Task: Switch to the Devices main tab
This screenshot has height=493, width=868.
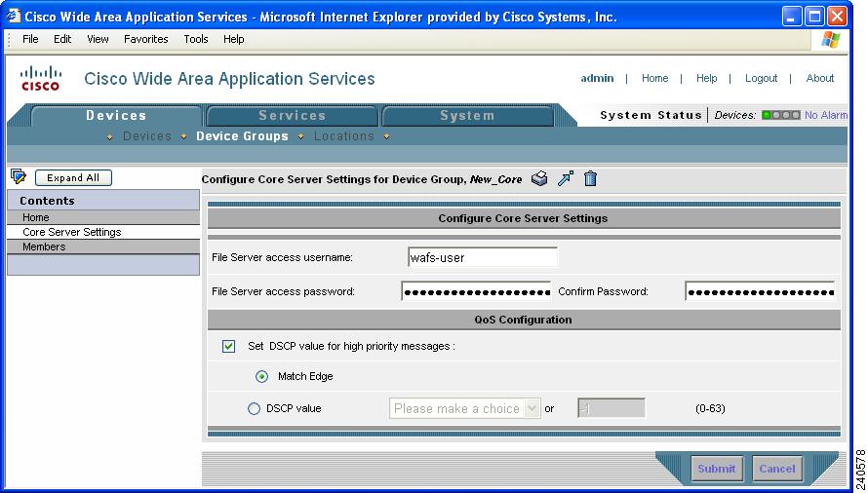Action: (116, 116)
